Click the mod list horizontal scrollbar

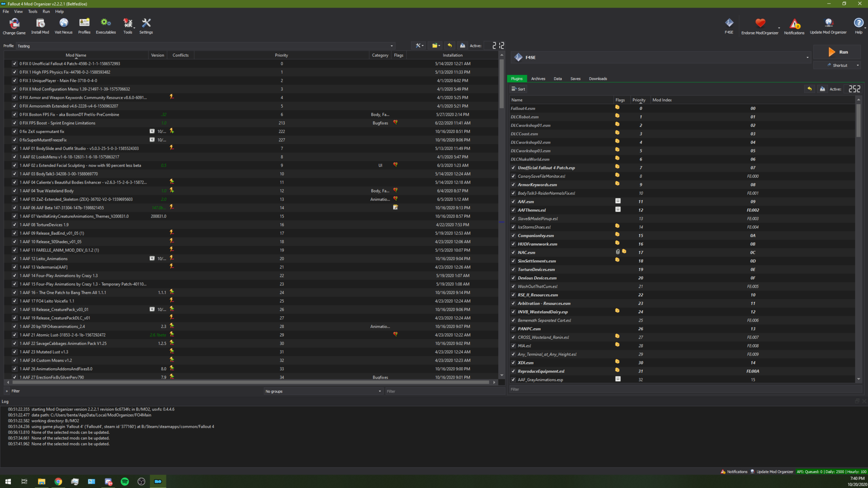tap(251, 383)
